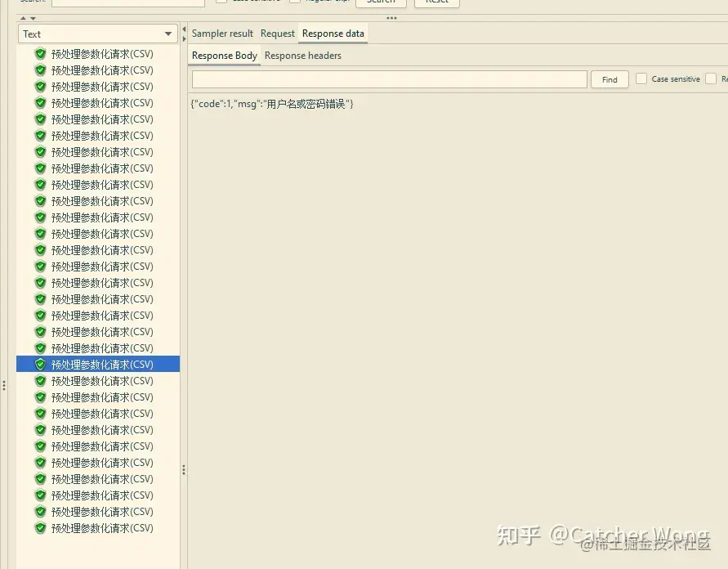The height and width of the screenshot is (569, 728).
Task: Switch to the Sampler result tab
Action: [x=222, y=34]
